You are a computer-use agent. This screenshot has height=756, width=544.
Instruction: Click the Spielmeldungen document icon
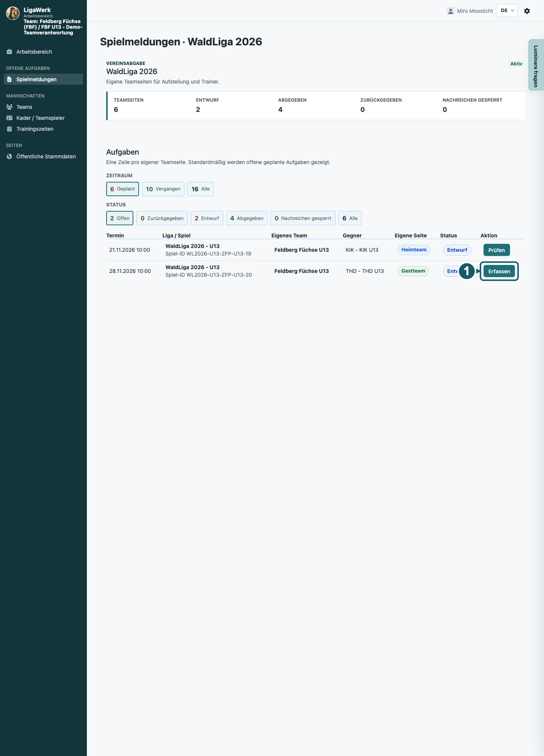(x=9, y=79)
